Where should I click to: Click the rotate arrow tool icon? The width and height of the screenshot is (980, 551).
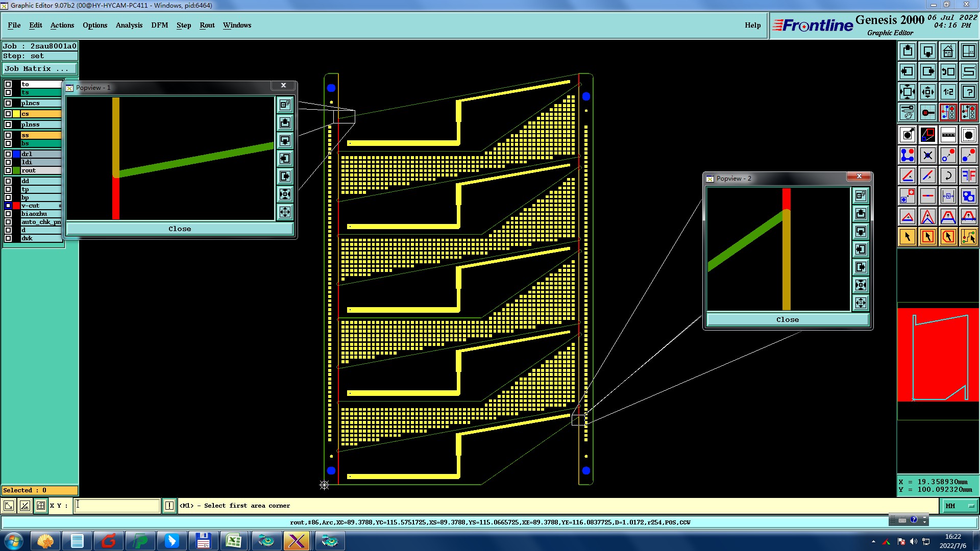coord(948,176)
